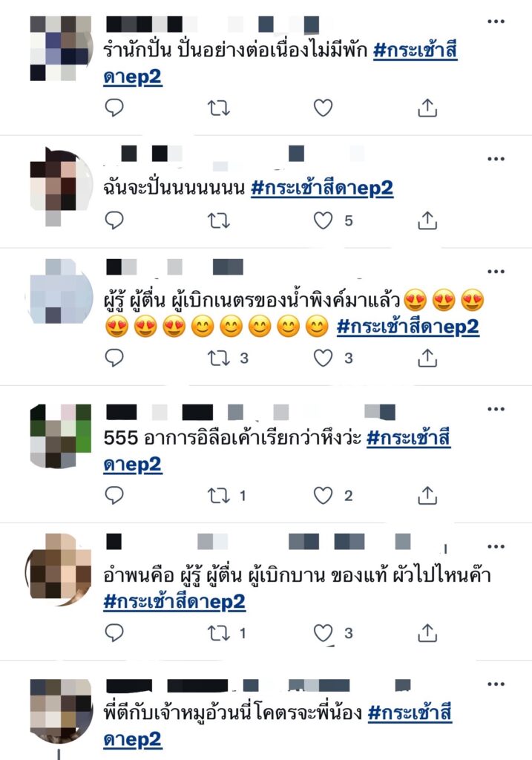Retweet the tweet starting with รำนักปั่น
The height and width of the screenshot is (760, 532).
tap(219, 108)
